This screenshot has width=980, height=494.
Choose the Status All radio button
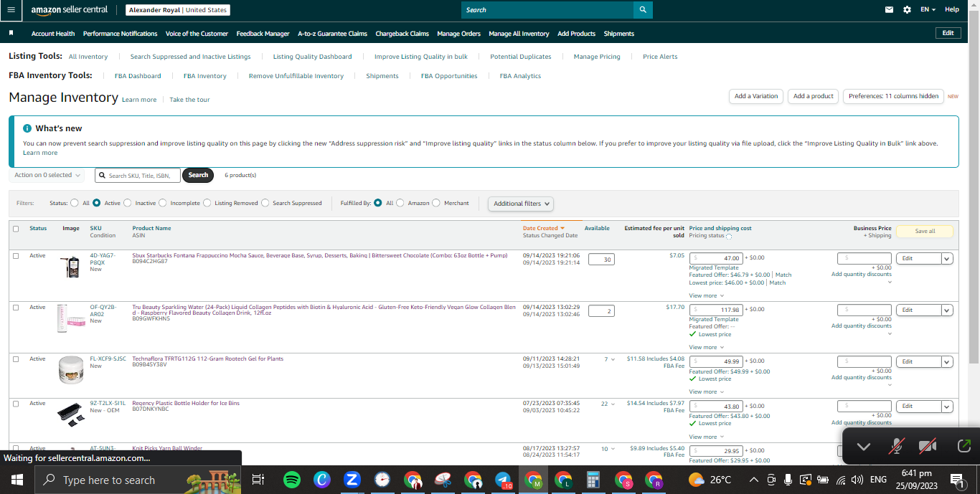75,203
